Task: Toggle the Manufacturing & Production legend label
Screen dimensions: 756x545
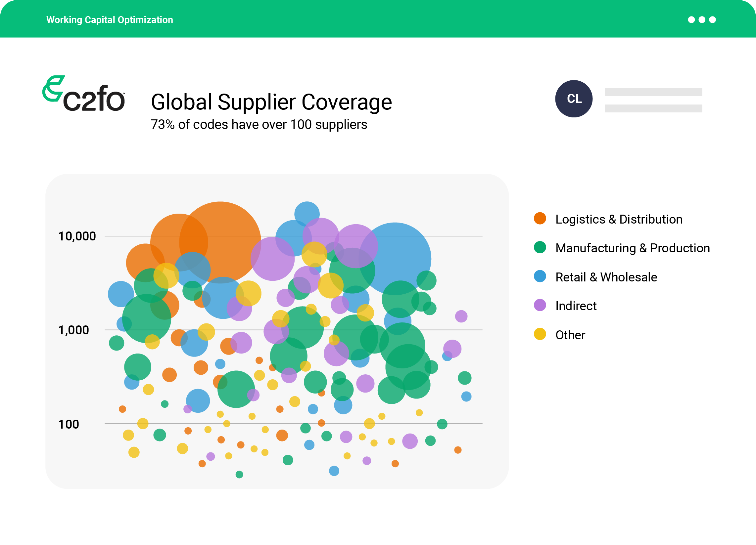Action: [632, 248]
